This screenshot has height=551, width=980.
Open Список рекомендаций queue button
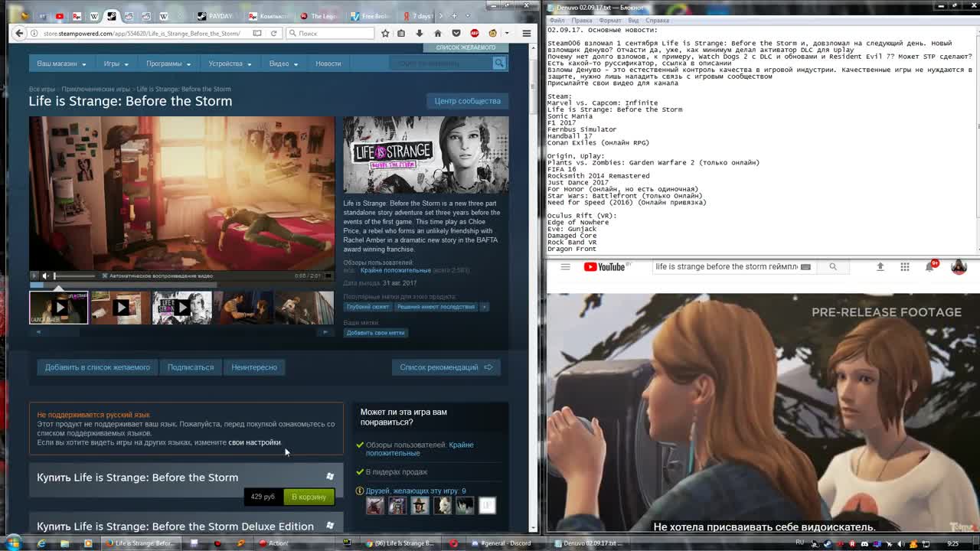click(446, 367)
